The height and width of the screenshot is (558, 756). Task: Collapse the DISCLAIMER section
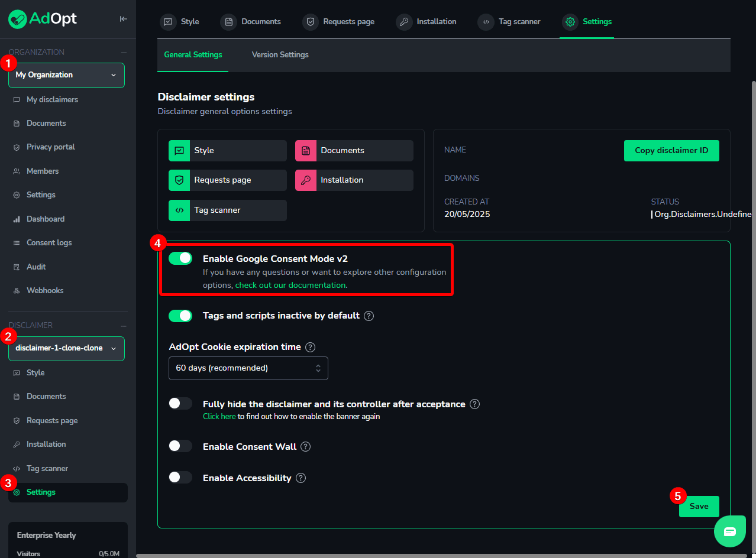(124, 326)
